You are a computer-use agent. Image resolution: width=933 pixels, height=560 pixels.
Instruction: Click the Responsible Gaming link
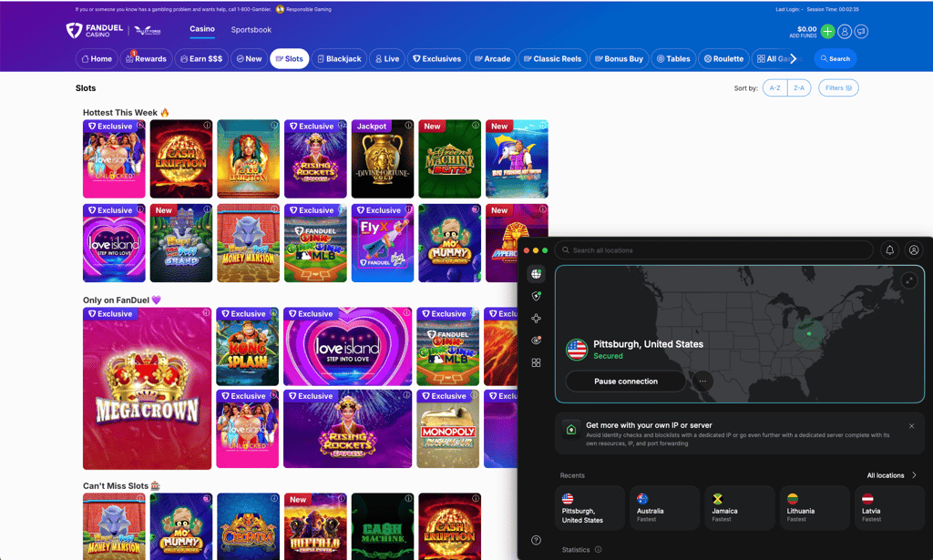pos(304,9)
